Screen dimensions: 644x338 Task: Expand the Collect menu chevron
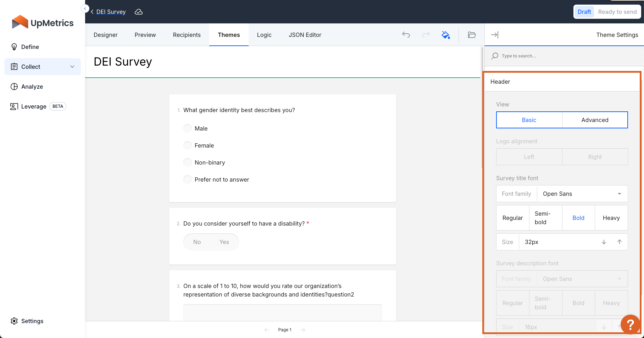tap(72, 67)
